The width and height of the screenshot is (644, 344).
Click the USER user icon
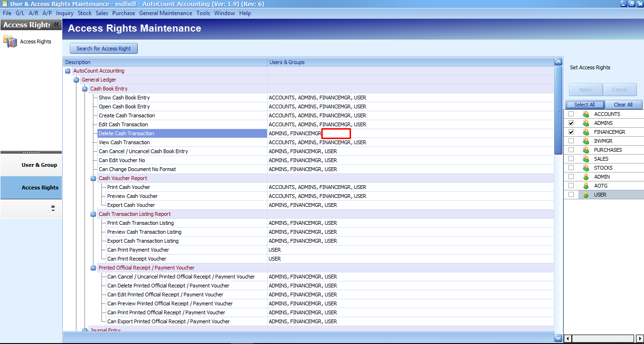point(586,195)
